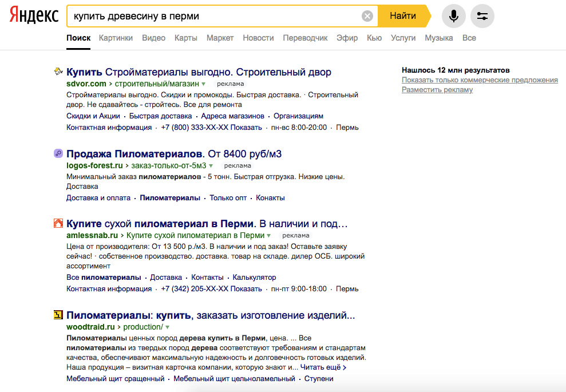Viewport: 566px width, 392px height.
Task: Open amlessnab Доставка sitelink
Action: point(166,277)
